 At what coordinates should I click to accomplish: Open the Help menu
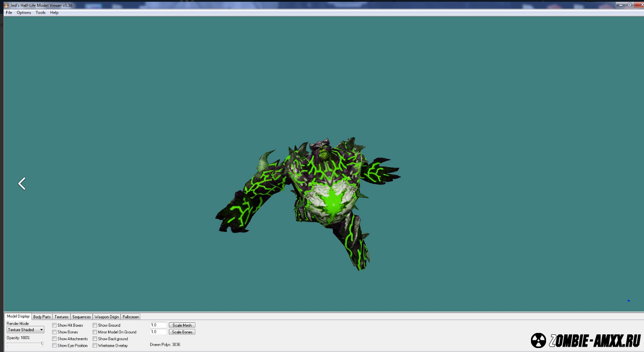pos(54,12)
